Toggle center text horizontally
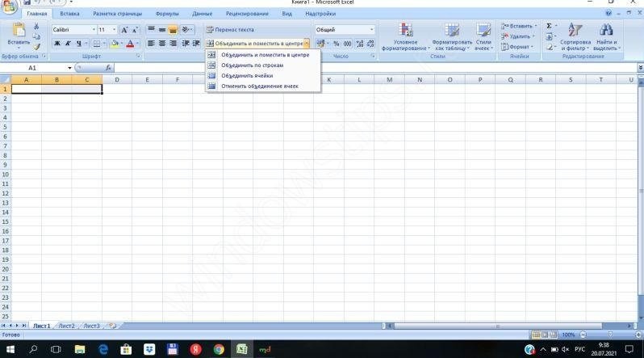This screenshot has width=644, height=358. click(162, 43)
